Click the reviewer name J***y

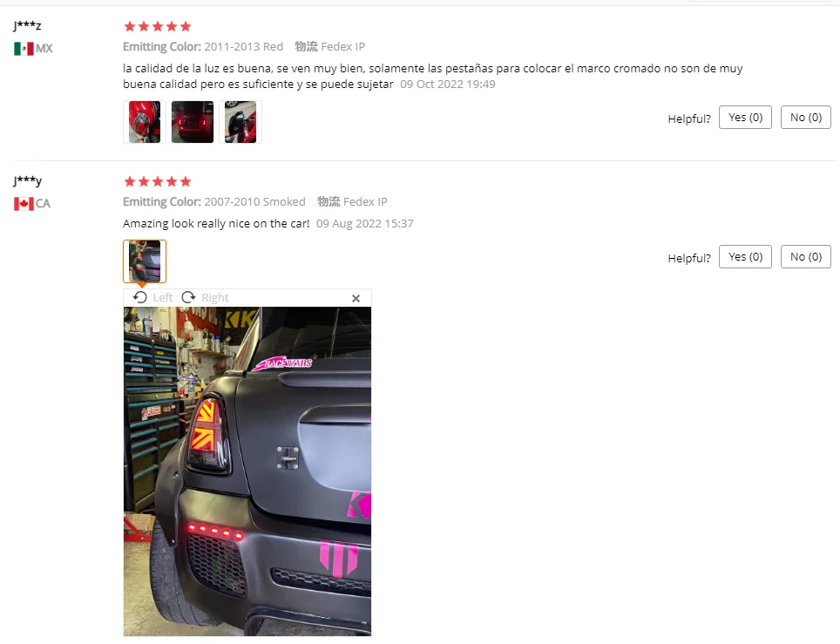27,181
